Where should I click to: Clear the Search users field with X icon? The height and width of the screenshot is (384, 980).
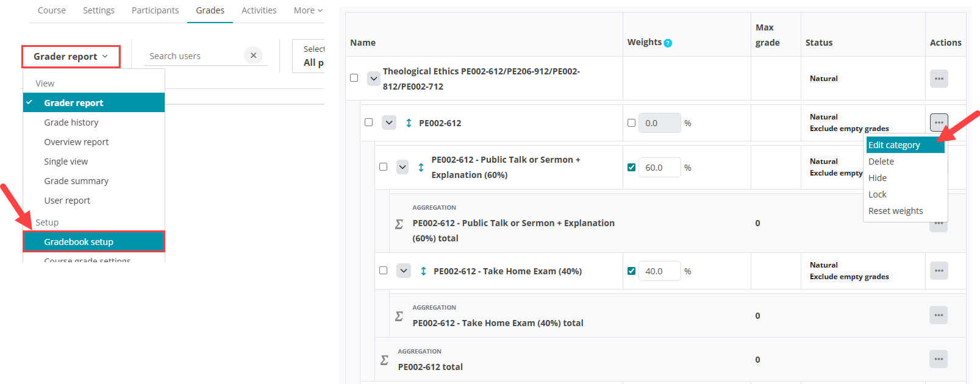click(253, 55)
